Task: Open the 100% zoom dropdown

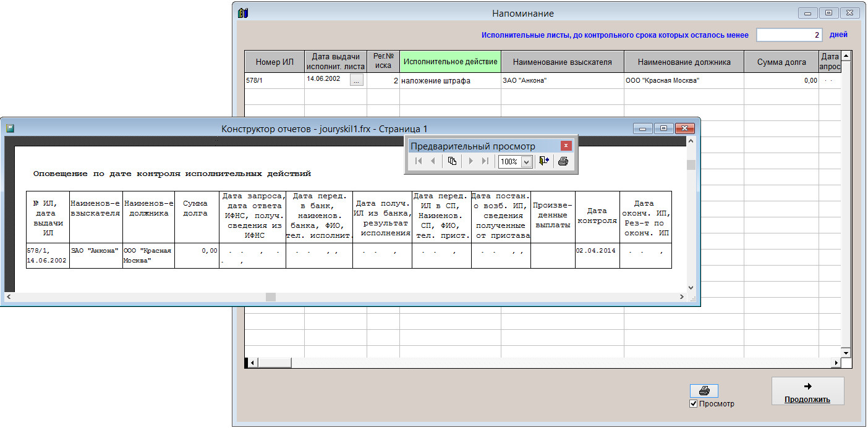Action: pyautogui.click(x=527, y=162)
